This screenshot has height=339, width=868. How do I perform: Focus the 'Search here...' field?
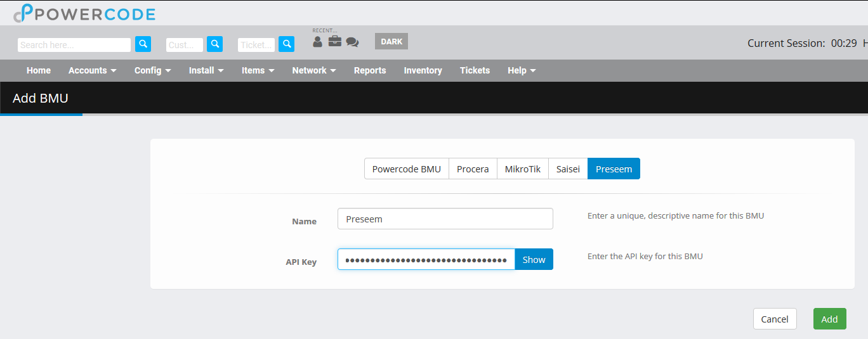pyautogui.click(x=74, y=45)
